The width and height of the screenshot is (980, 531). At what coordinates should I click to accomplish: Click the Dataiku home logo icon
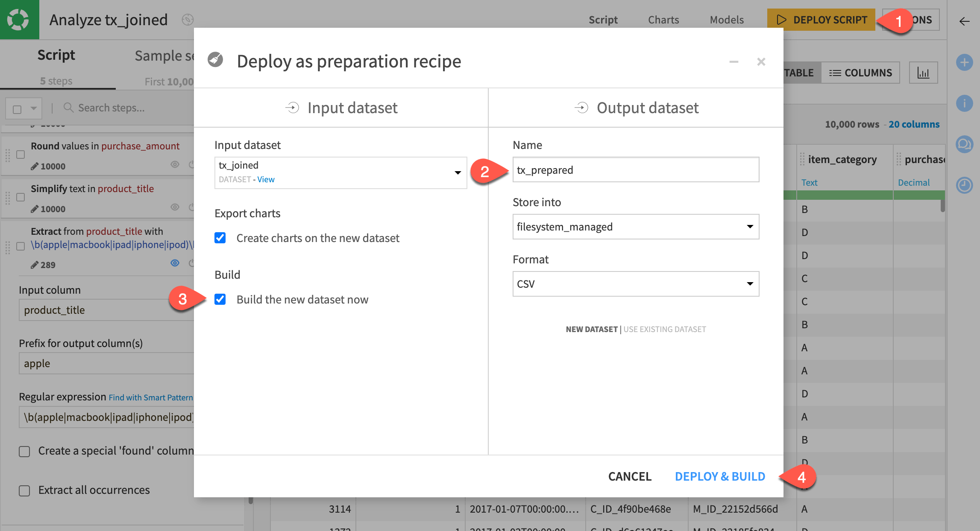(x=19, y=20)
